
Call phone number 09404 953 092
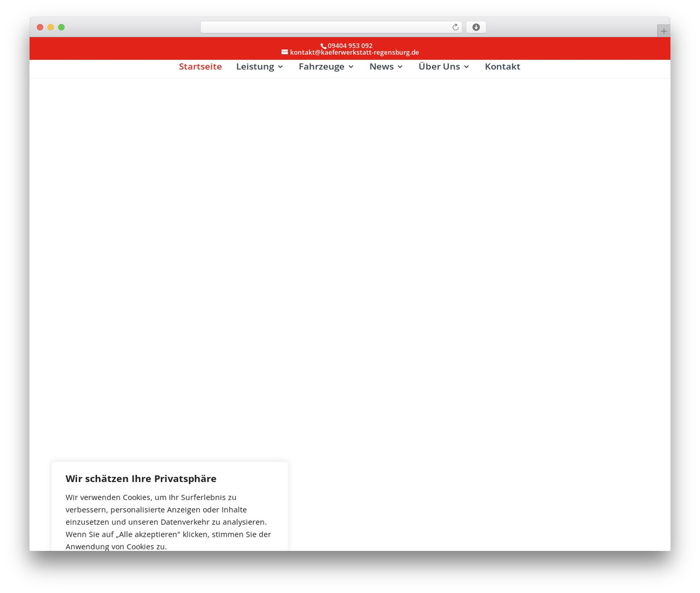(350, 46)
